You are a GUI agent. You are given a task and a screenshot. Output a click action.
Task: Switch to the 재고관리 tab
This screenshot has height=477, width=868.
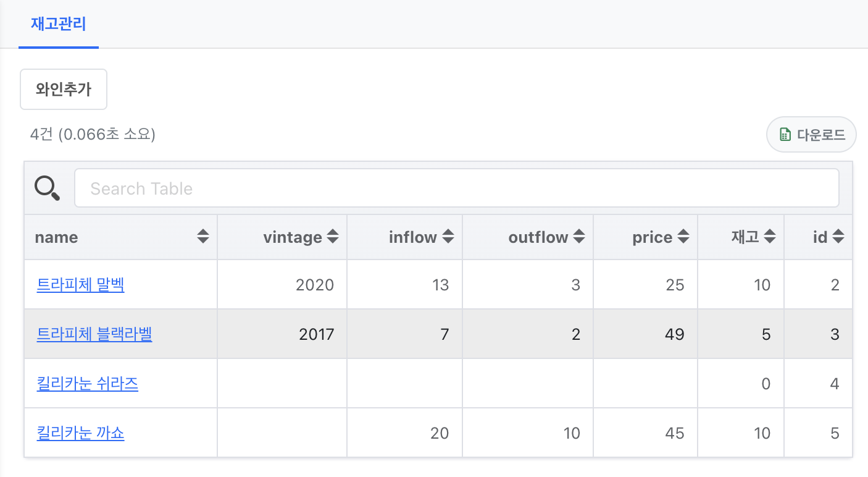[x=58, y=25]
